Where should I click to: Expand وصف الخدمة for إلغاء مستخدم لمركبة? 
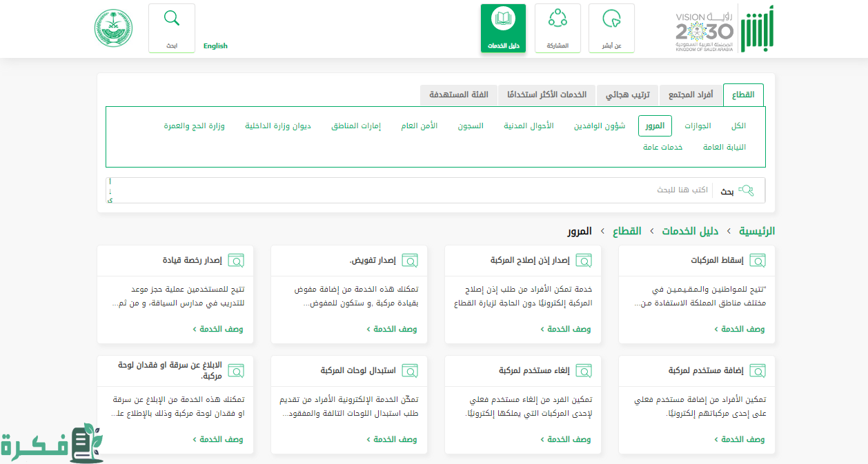tap(565, 439)
